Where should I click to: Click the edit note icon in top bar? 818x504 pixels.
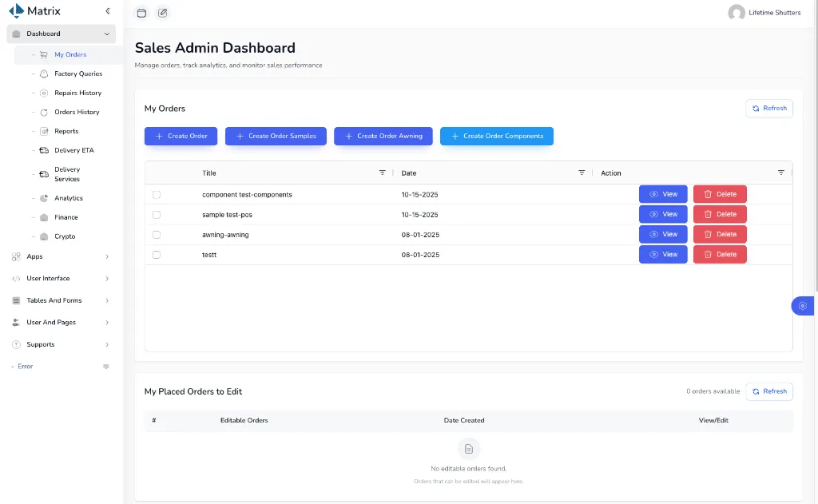coord(163,13)
